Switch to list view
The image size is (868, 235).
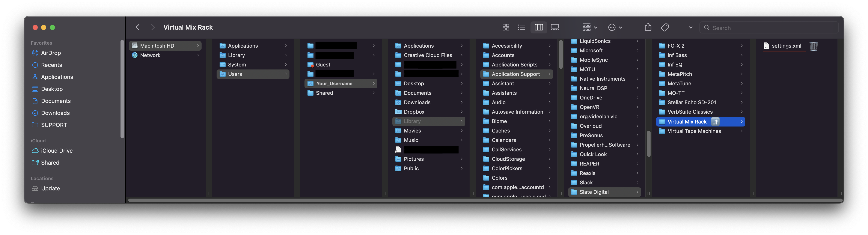(x=521, y=27)
